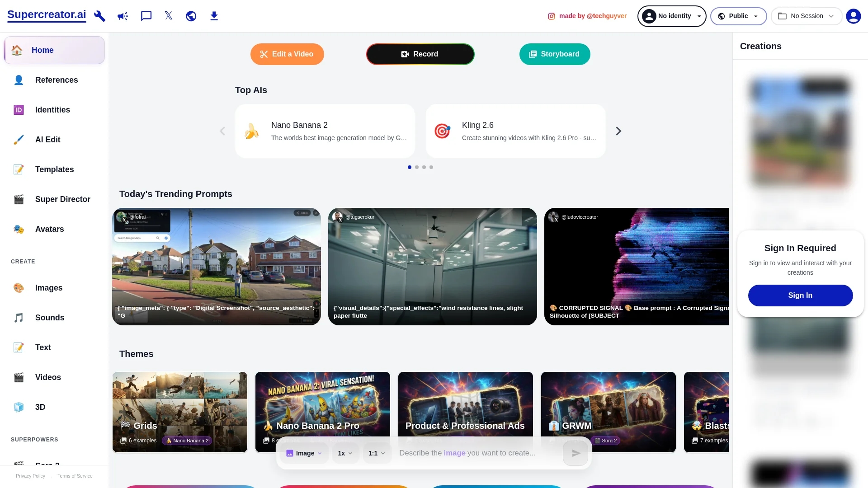Open Images under Create
This screenshot has height=488, width=868.
tap(54, 288)
